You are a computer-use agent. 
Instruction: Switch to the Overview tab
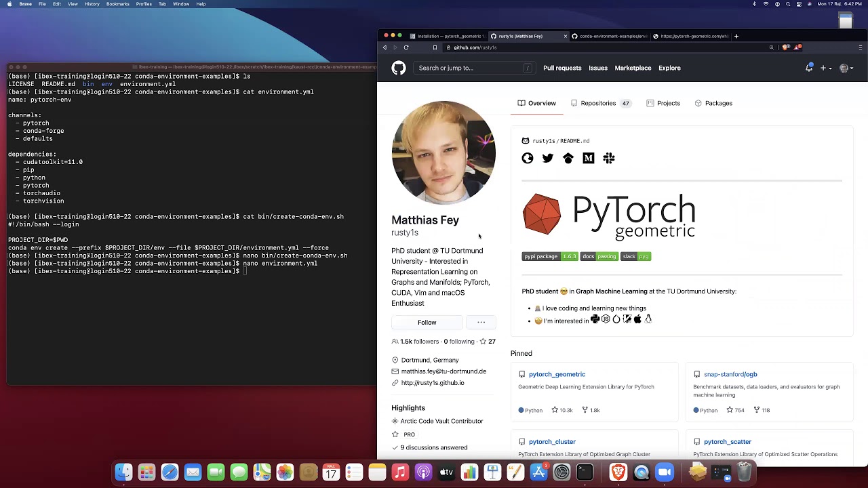point(536,103)
